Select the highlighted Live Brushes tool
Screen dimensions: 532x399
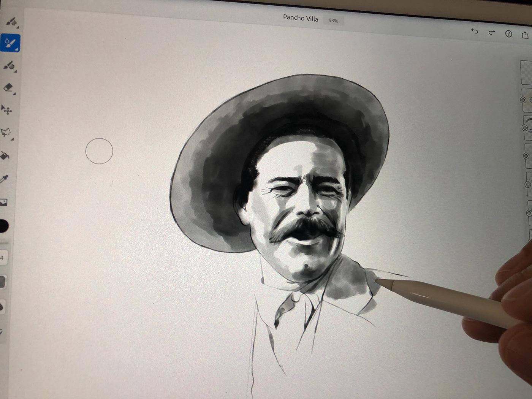pyautogui.click(x=10, y=43)
